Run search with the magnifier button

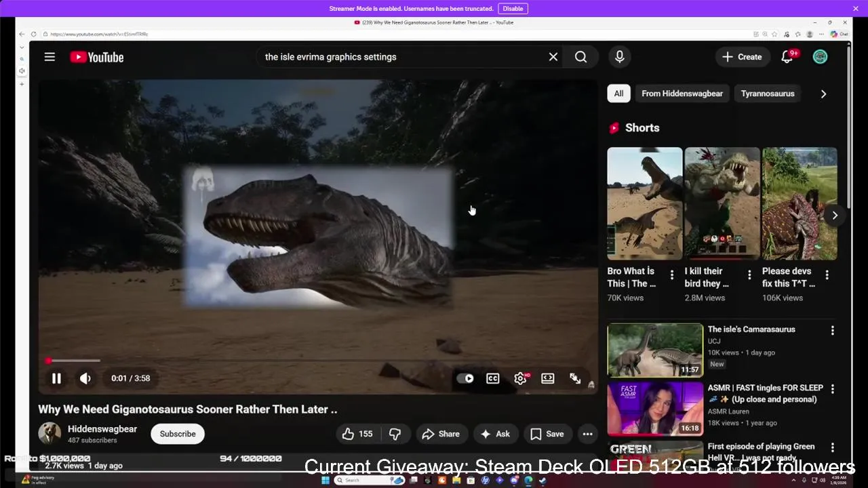[581, 57]
